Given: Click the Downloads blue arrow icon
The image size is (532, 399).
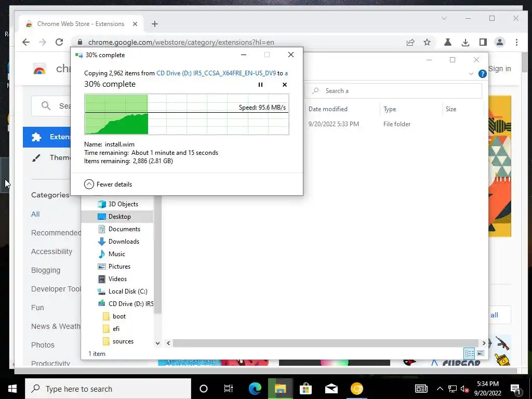Looking at the screenshot, I should coord(101,242).
